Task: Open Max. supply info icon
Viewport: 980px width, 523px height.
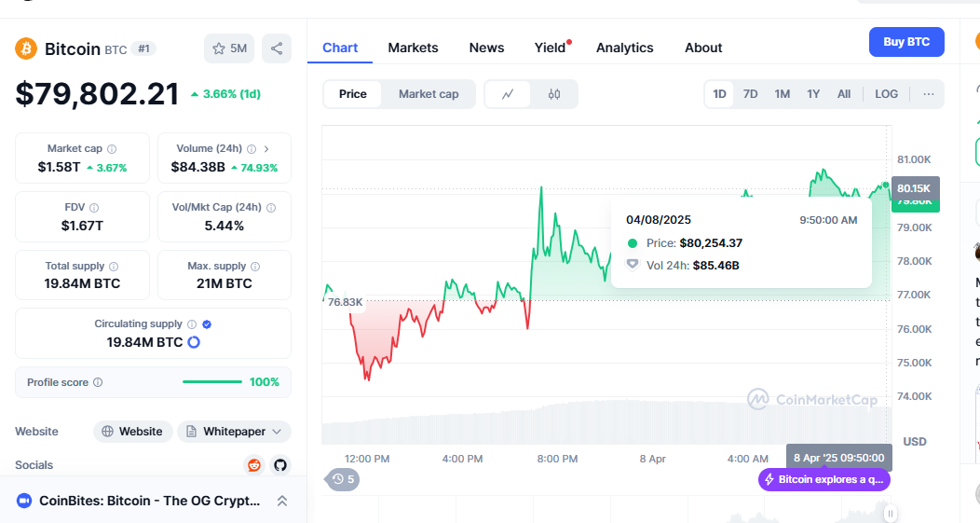Action: pyautogui.click(x=255, y=267)
